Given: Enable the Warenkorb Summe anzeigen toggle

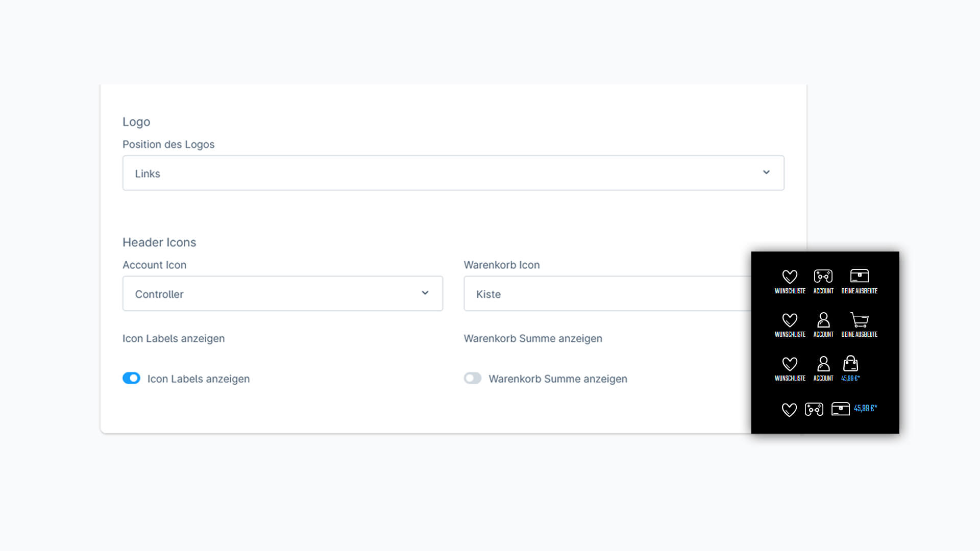Looking at the screenshot, I should tap(473, 378).
